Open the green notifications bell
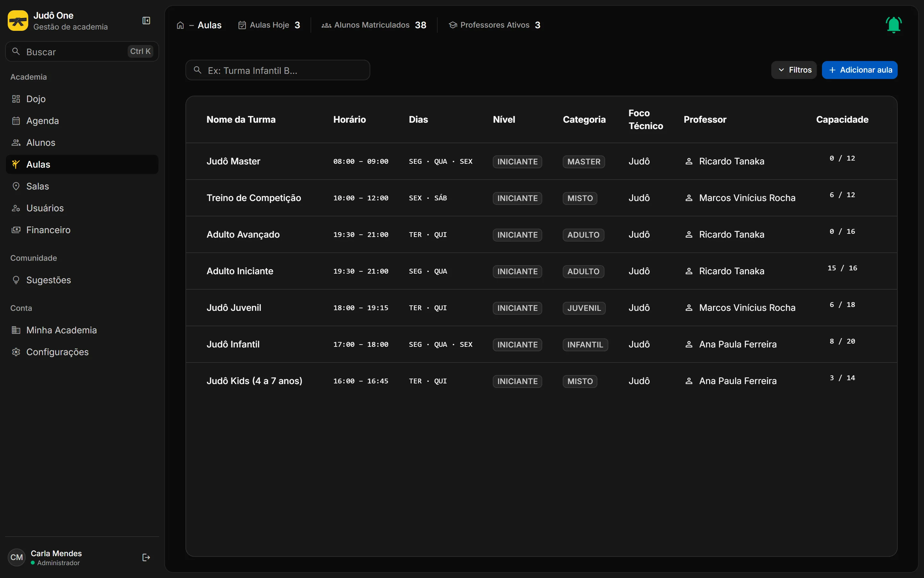The height and width of the screenshot is (578, 924). (894, 25)
